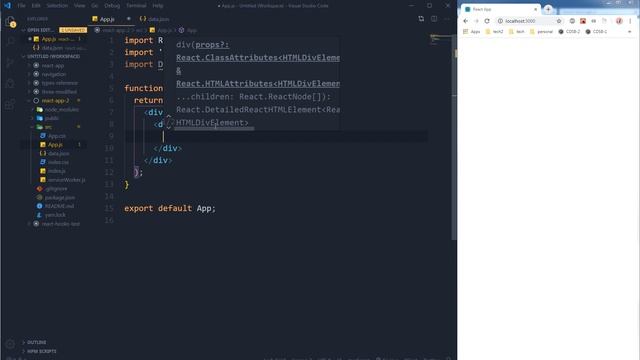Screen dimensions: 640x360
Task: Open the View menu
Action: (80, 6)
